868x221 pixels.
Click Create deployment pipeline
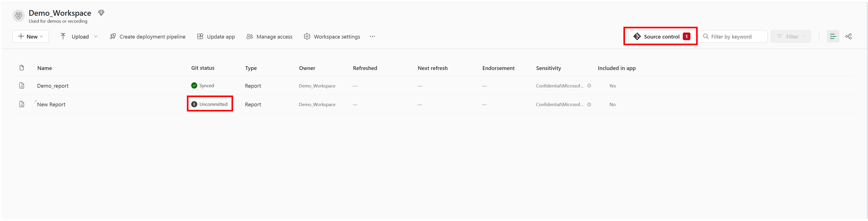(x=148, y=36)
